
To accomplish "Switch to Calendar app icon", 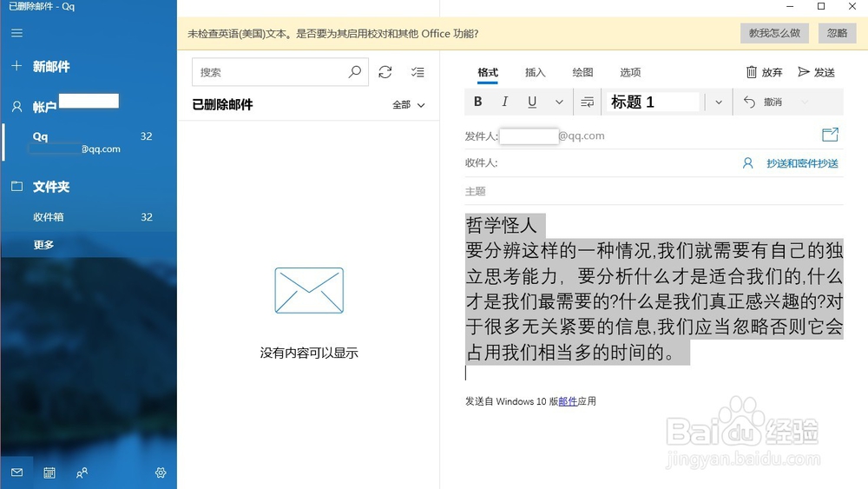I will click(x=49, y=472).
